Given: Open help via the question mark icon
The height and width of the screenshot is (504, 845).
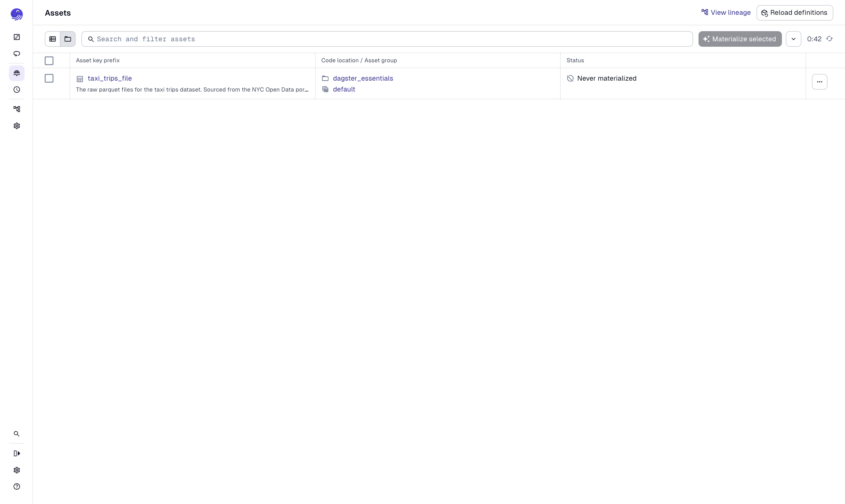Looking at the screenshot, I should (x=17, y=486).
